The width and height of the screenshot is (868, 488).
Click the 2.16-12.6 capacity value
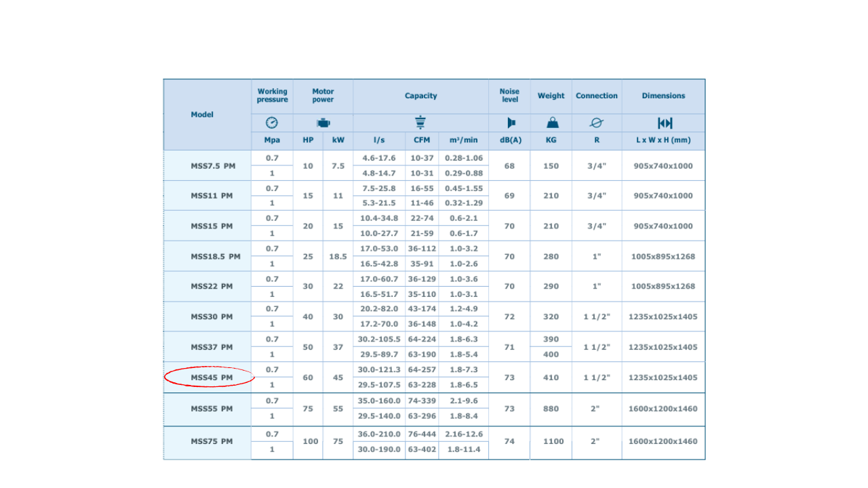(464, 434)
